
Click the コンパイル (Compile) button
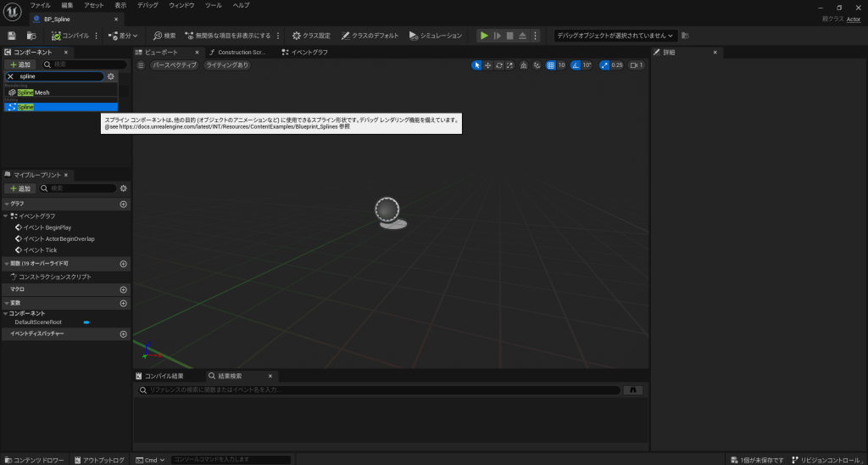70,36
